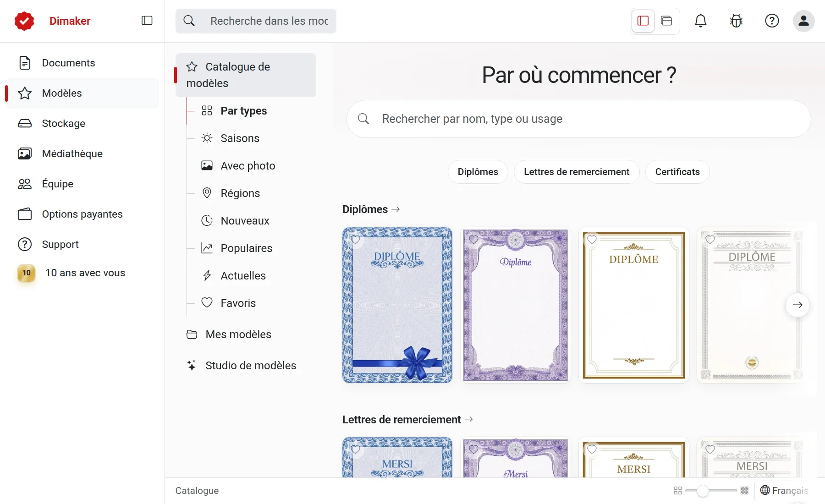
Task: Click the search magnifier icon in top bar
Action: click(189, 21)
